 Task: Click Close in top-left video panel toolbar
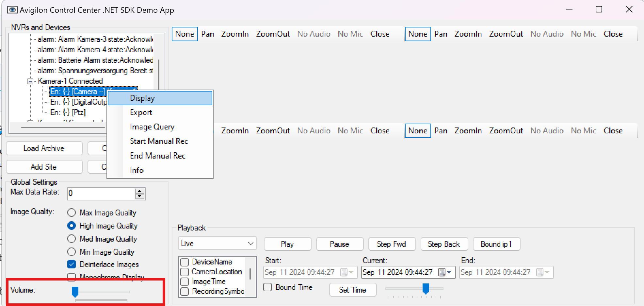tap(380, 34)
